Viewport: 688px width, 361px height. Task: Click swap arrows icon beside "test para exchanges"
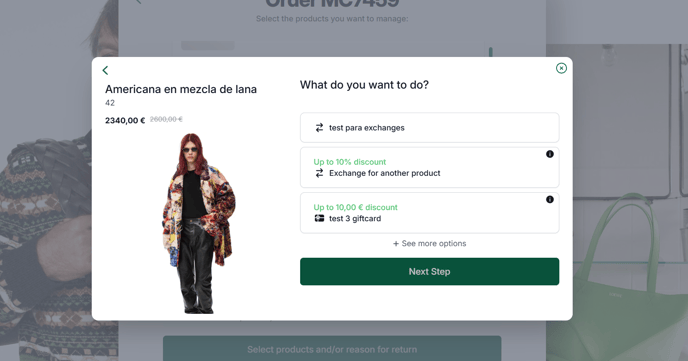click(319, 128)
